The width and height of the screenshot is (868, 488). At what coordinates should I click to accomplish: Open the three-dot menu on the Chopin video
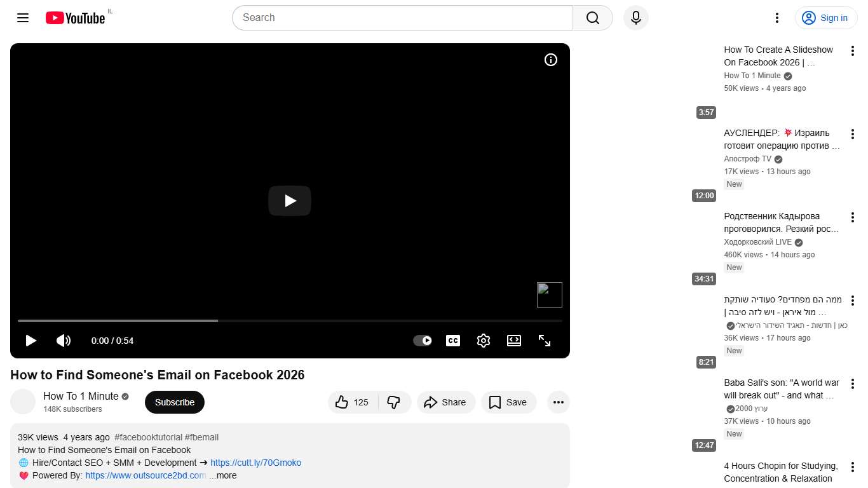pyautogui.click(x=852, y=468)
